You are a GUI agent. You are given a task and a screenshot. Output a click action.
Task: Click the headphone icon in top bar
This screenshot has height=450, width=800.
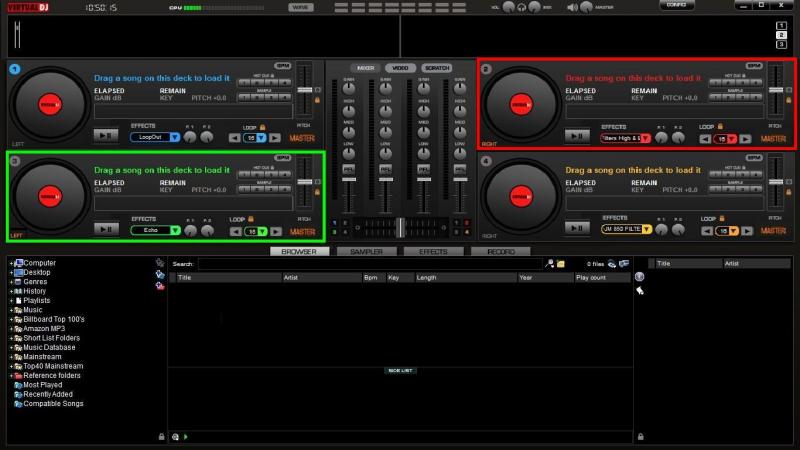click(521, 8)
